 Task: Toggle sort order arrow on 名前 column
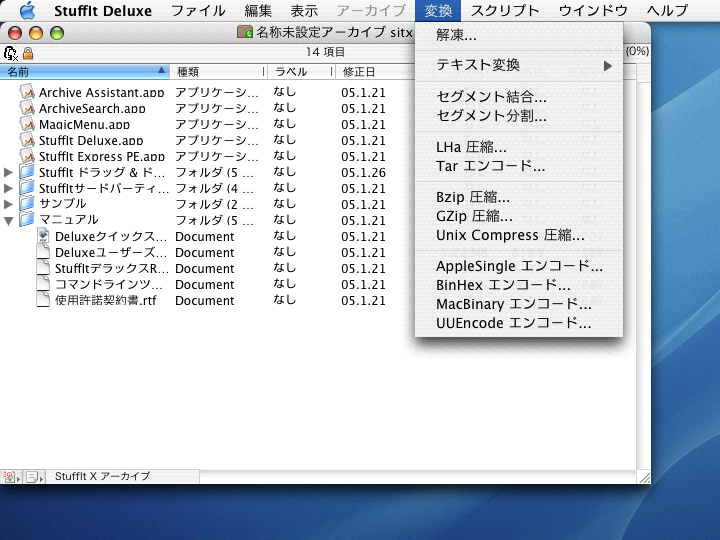click(161, 70)
